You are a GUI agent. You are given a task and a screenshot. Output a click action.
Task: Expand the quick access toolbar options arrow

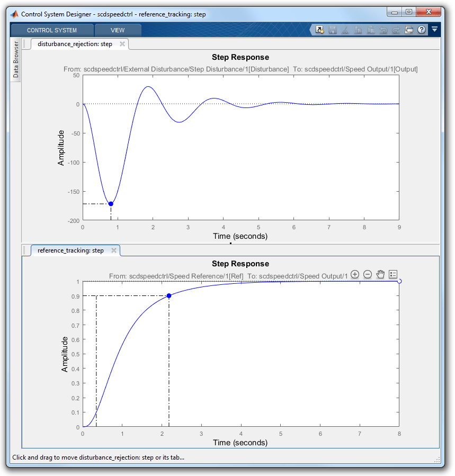(x=435, y=30)
